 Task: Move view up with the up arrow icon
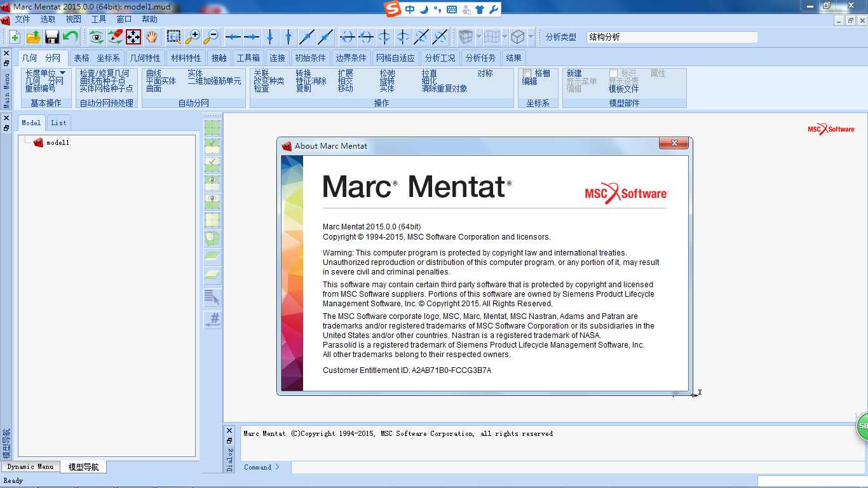pos(288,37)
